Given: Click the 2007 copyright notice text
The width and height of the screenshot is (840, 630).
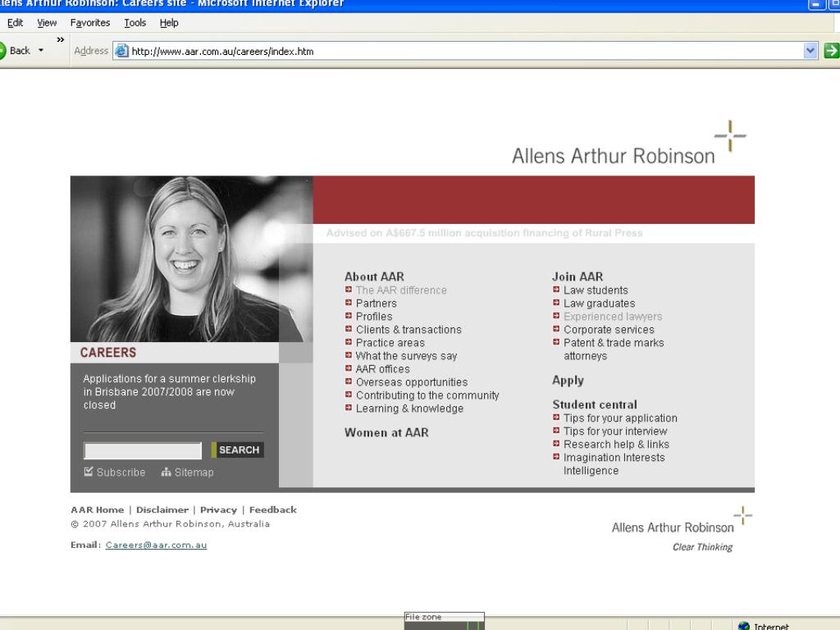Looking at the screenshot, I should 171,524.
